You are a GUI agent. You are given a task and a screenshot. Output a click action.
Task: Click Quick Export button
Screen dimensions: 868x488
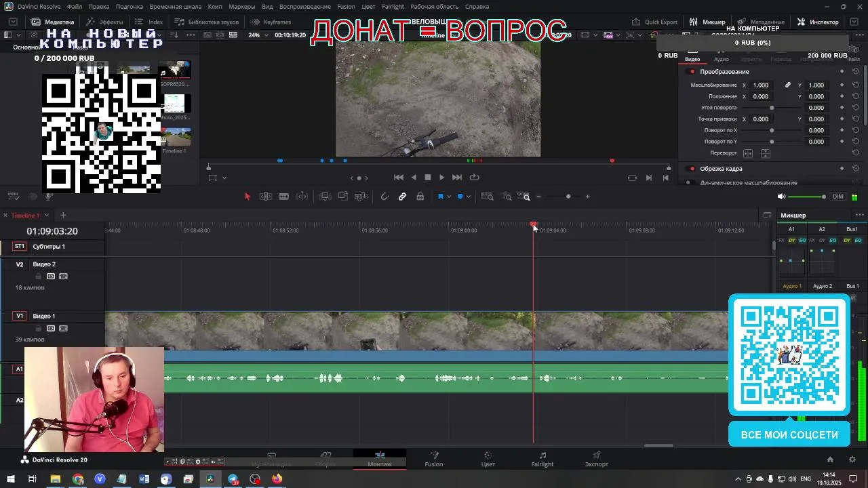tap(654, 22)
